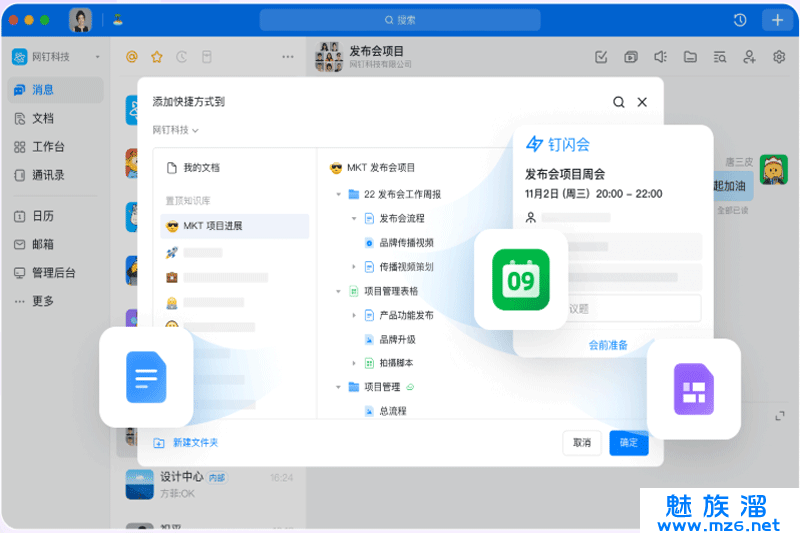The width and height of the screenshot is (800, 533).
Task: Open group settings gear icon
Action: pyautogui.click(x=779, y=57)
